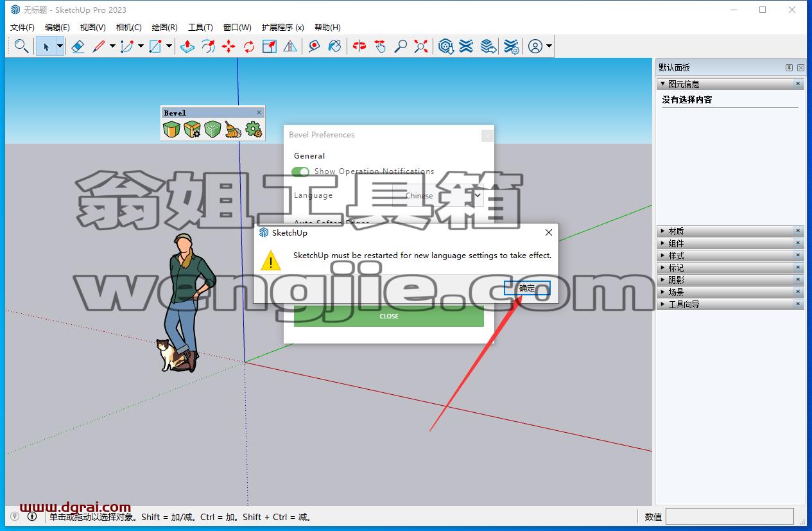Toggle Show Operation Notifications switch

point(300,171)
